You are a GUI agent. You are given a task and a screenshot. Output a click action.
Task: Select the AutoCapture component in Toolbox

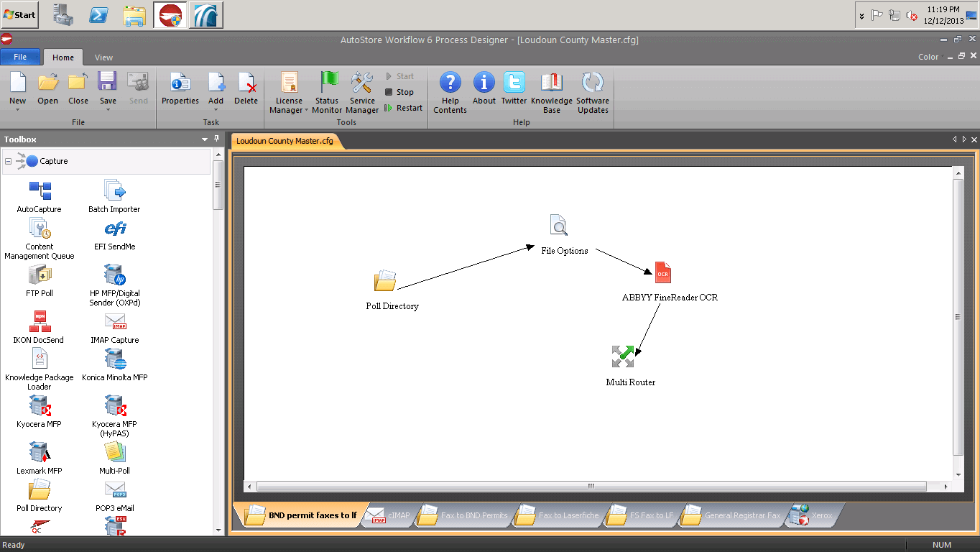[x=40, y=197]
